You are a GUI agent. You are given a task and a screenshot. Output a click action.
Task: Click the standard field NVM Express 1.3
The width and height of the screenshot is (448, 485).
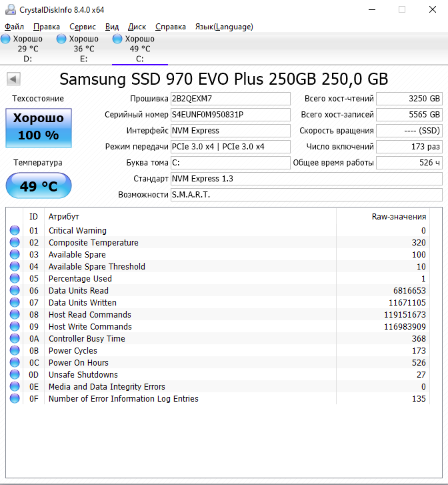[x=307, y=179]
